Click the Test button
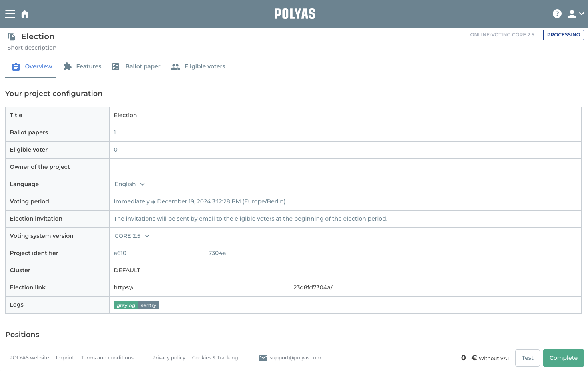Image resolution: width=588 pixels, height=371 pixels. pos(527,358)
